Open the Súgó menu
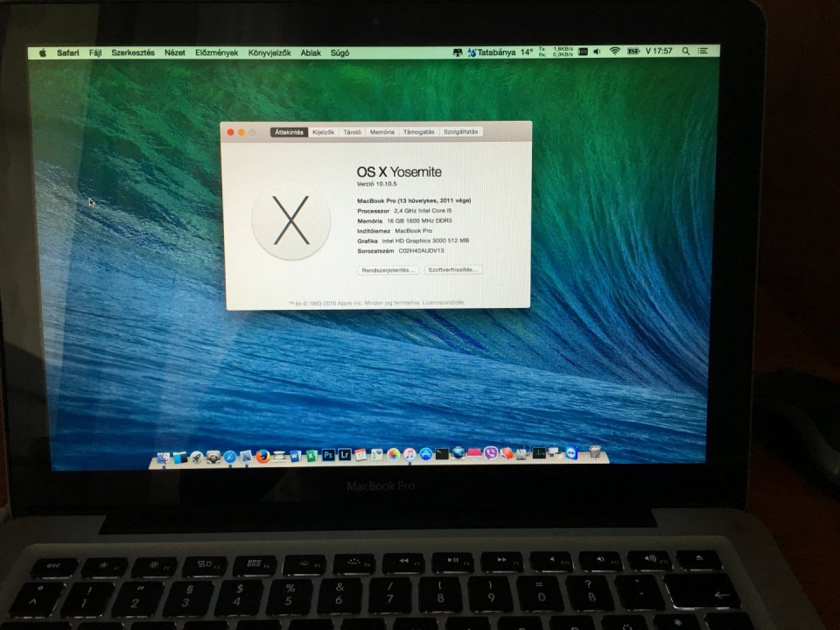Screen dimensions: 840x630 click(x=339, y=52)
